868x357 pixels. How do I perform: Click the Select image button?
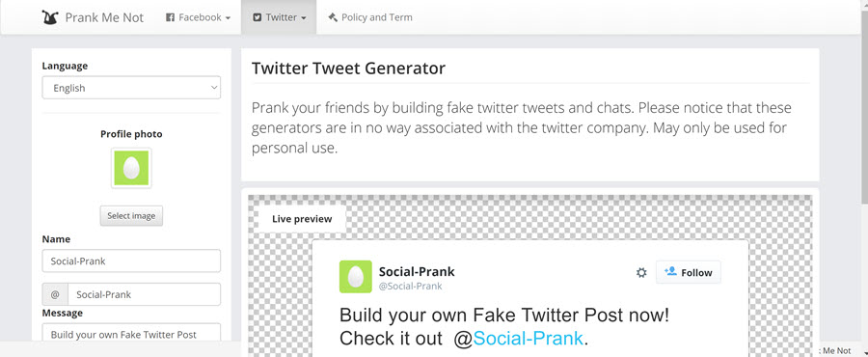131,216
